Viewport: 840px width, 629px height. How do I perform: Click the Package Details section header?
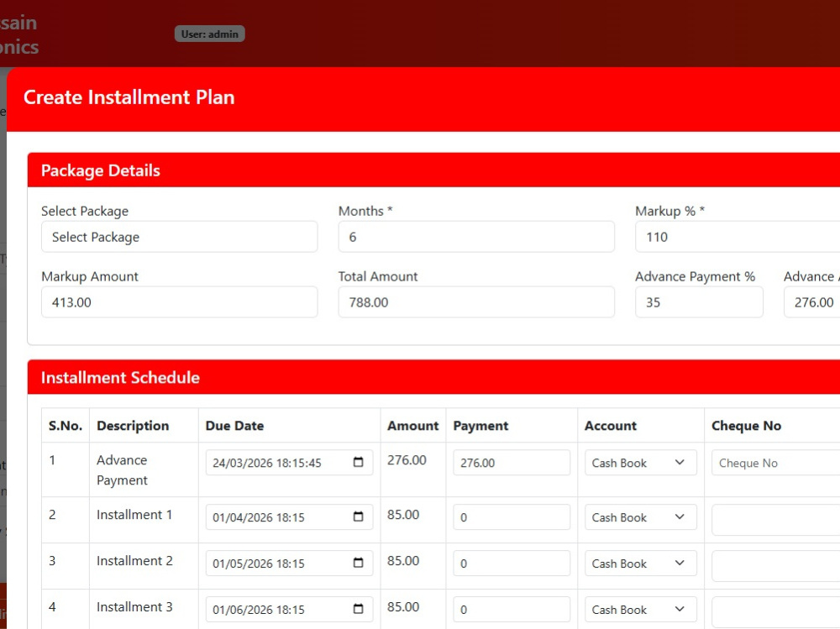(x=433, y=170)
